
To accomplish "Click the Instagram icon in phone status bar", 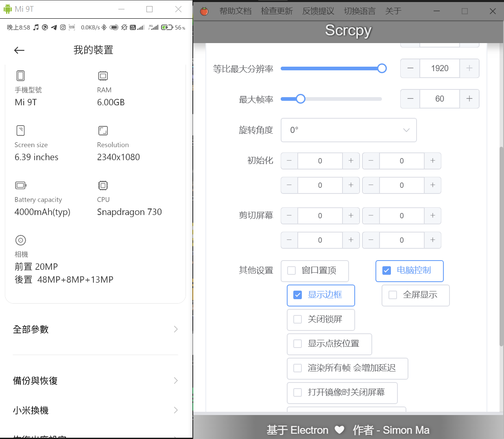I will click(63, 27).
